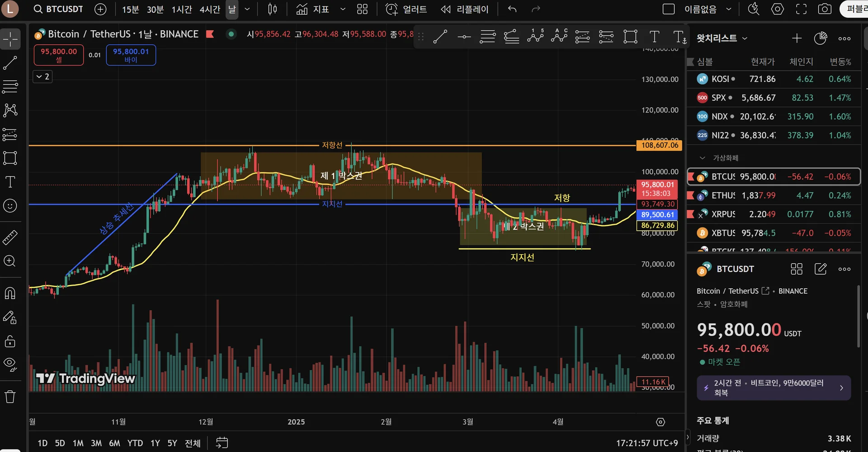Pick the trend line in floating toolbar
The image size is (868, 452).
pyautogui.click(x=440, y=37)
